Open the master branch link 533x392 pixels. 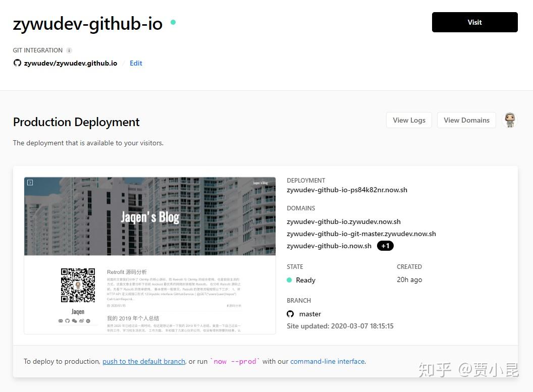coord(310,314)
